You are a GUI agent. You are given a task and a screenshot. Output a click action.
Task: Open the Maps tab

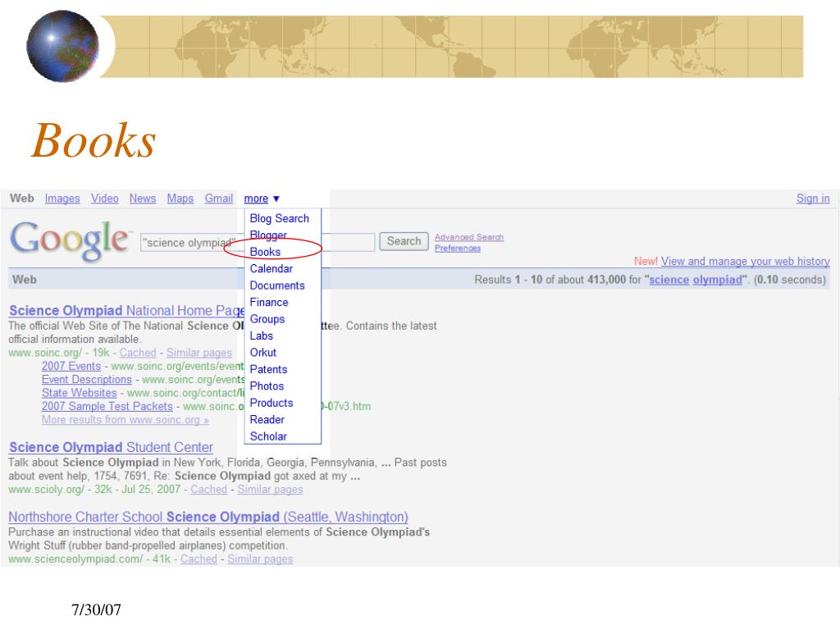click(180, 199)
